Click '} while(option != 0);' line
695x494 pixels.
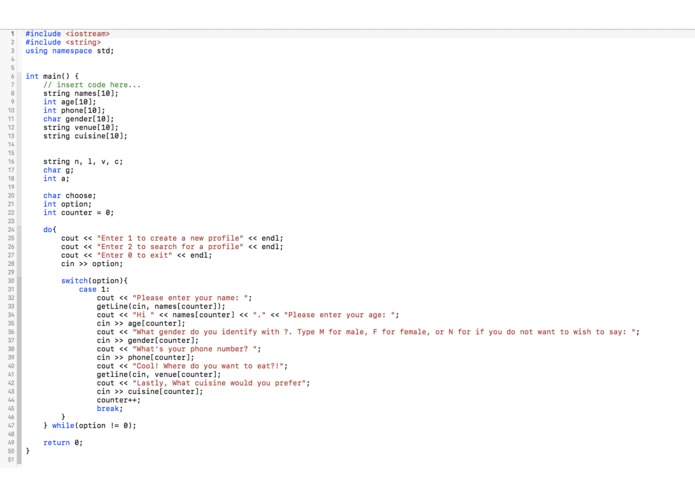pyautogui.click(x=90, y=425)
